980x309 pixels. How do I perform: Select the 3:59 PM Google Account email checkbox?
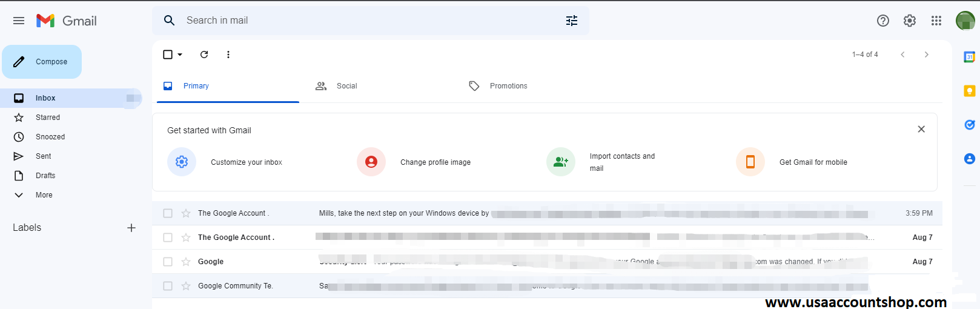coord(168,213)
